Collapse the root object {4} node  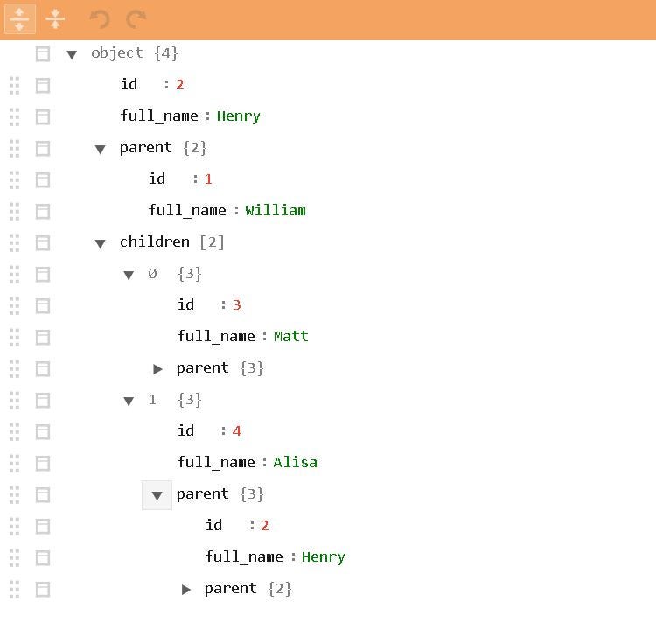point(72,54)
